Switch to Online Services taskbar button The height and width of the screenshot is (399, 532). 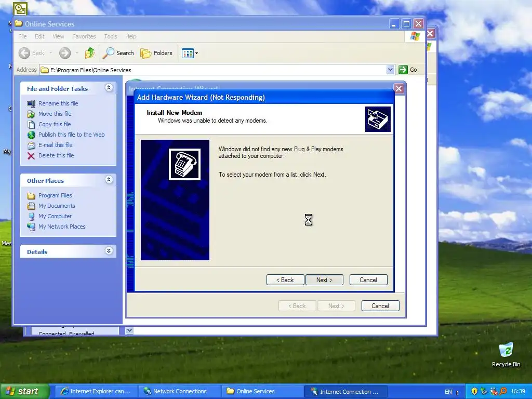(x=263, y=391)
